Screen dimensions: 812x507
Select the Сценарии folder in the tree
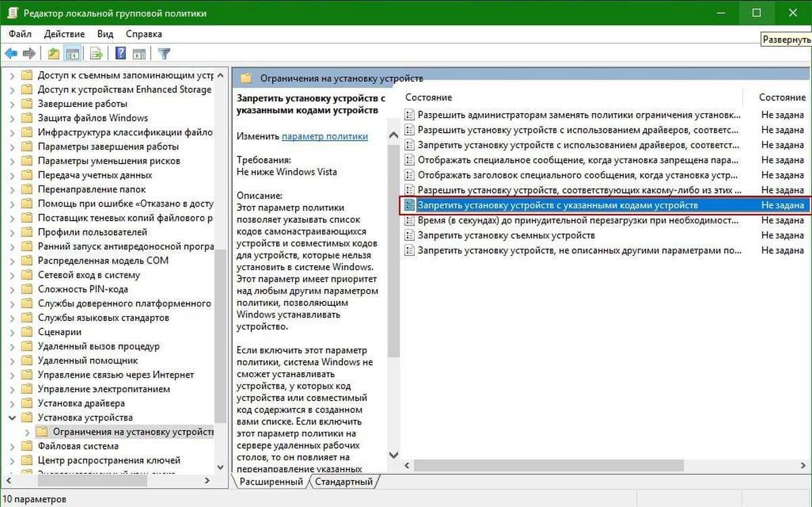[60, 332]
